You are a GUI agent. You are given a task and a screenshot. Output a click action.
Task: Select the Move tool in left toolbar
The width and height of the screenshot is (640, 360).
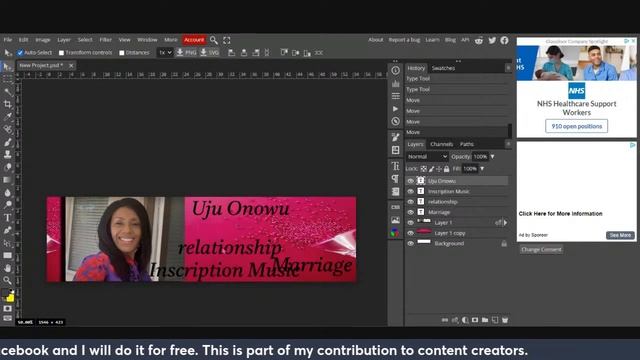(7, 67)
